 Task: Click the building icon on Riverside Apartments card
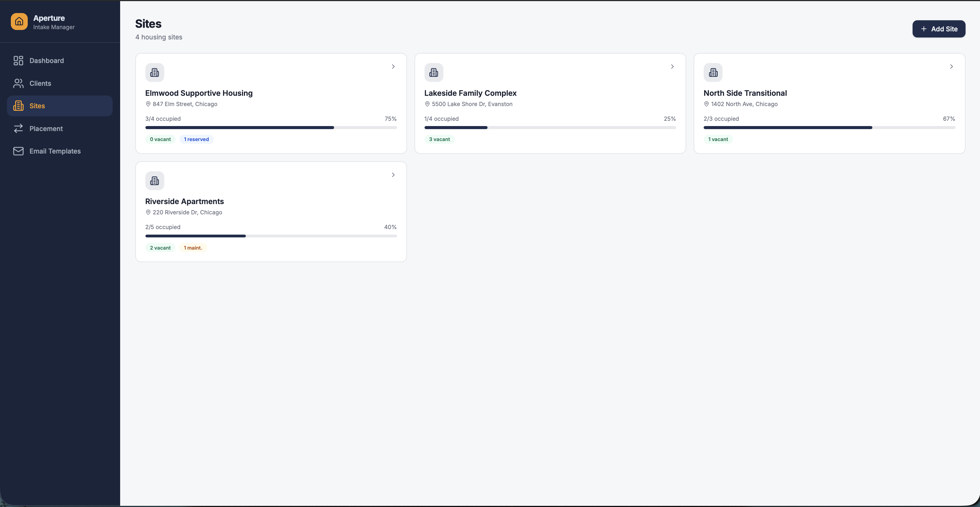pyautogui.click(x=155, y=181)
